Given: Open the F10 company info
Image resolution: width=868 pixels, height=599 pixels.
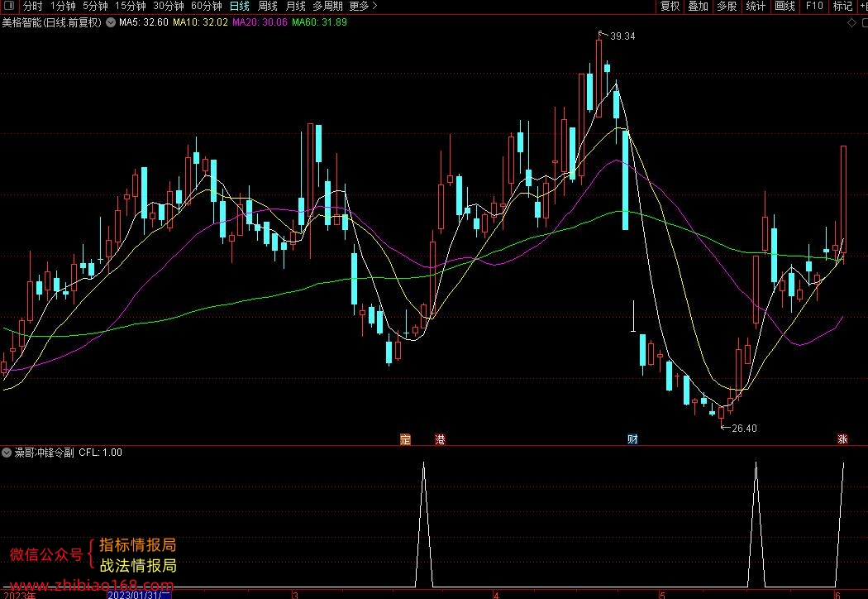Looking at the screenshot, I should (x=814, y=6).
